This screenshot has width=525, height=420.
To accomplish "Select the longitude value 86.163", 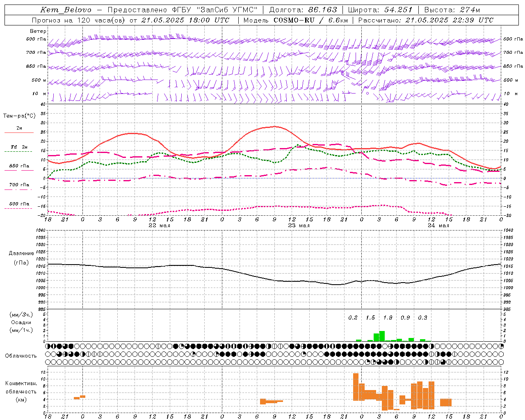I will 323,10.
